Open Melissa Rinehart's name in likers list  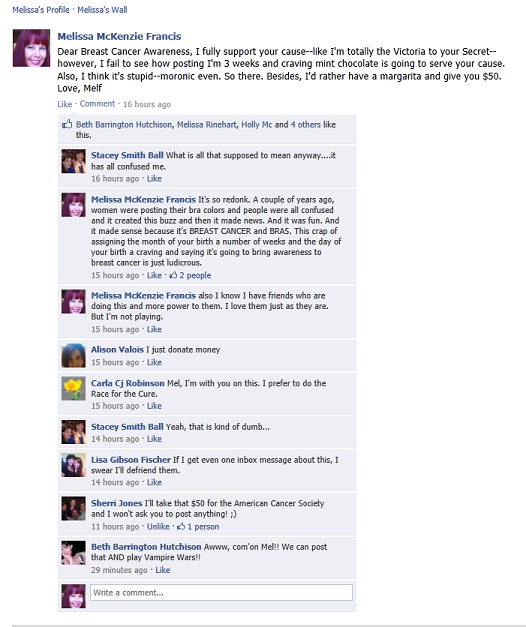pyautogui.click(x=207, y=125)
